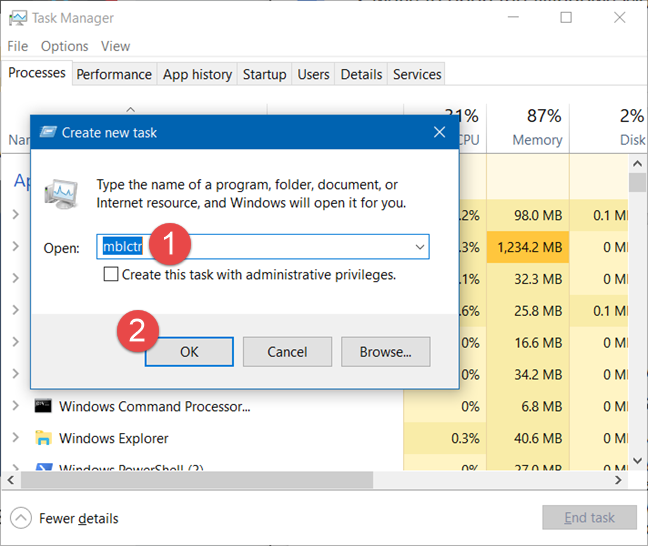Click the Create new task dialog icon
Screen dimensions: 648x546
point(48,132)
